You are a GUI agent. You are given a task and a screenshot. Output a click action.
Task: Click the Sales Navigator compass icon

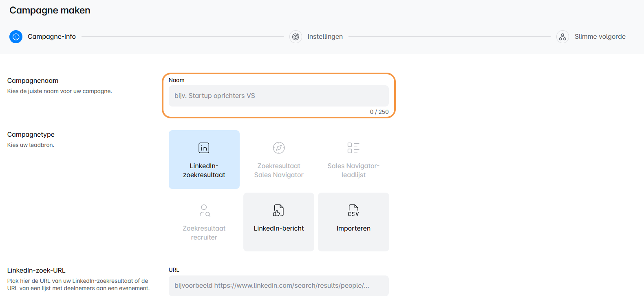pos(279,148)
